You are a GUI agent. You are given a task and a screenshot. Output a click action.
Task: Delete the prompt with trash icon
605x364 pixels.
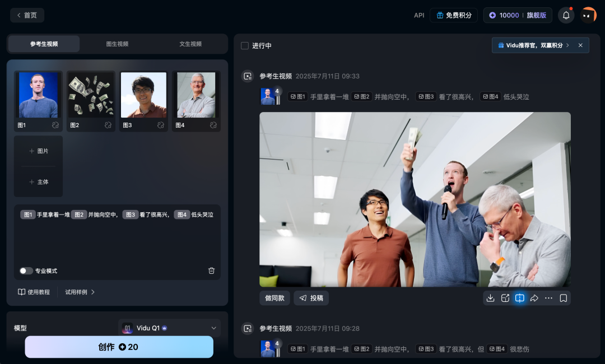tap(211, 270)
